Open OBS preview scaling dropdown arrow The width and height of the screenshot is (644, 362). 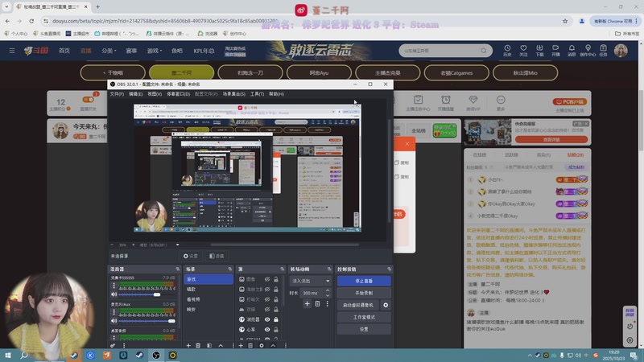[x=177, y=245]
